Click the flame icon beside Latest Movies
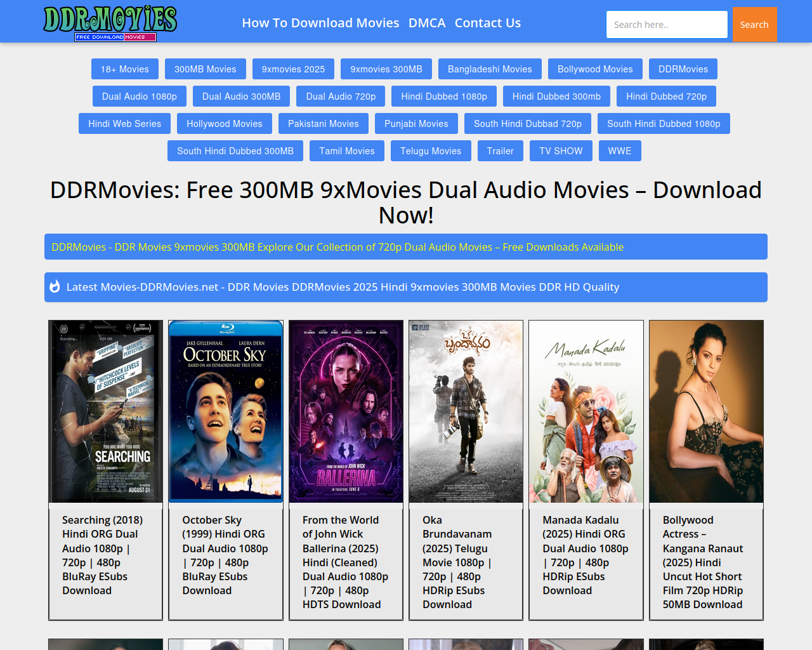812x650 pixels. click(x=55, y=287)
